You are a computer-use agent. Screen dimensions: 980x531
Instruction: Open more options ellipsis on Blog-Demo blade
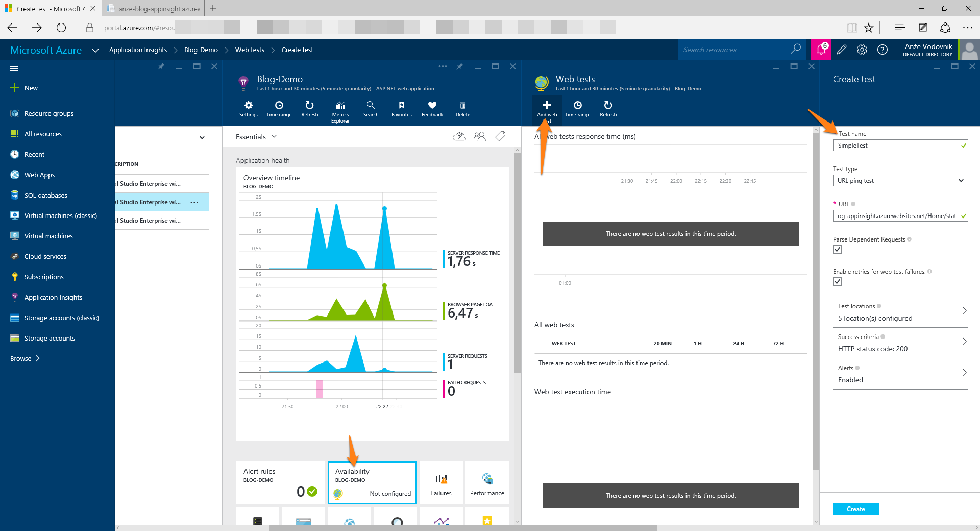443,66
